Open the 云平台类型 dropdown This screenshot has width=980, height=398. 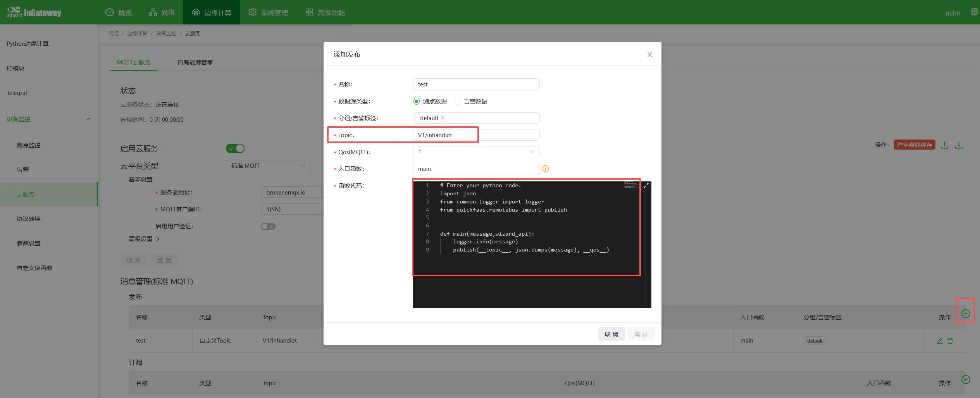(268, 165)
